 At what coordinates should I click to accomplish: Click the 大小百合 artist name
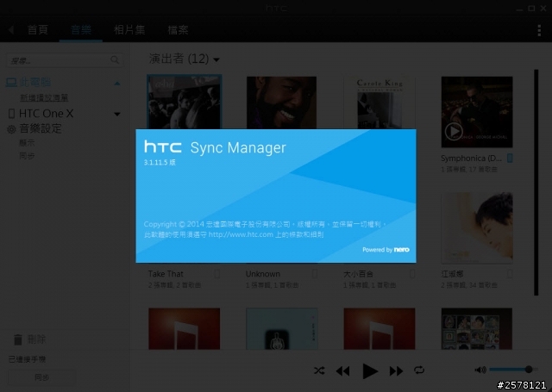[x=359, y=274]
